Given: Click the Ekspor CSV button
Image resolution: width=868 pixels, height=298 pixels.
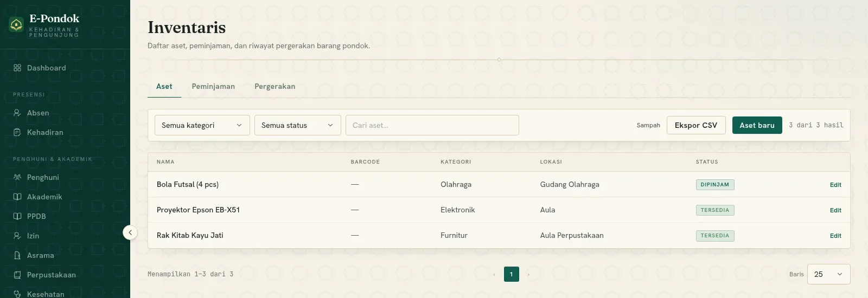Looking at the screenshot, I should (696, 125).
